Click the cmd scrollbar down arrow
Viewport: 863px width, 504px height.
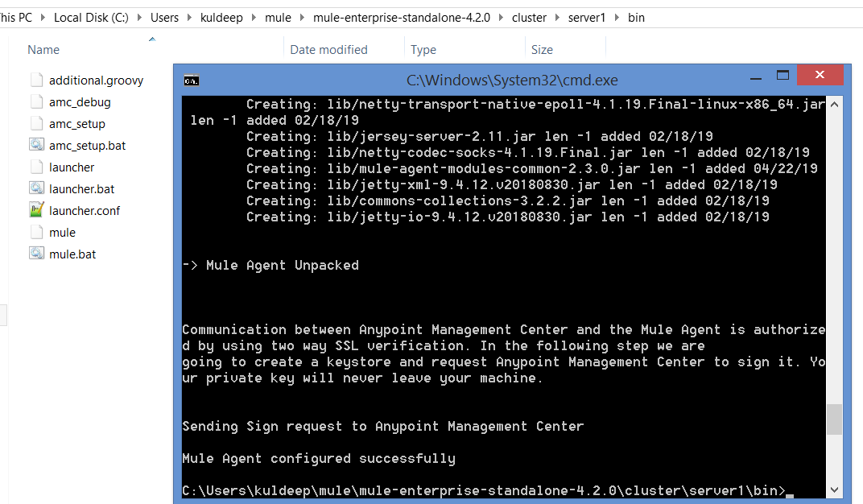[834, 490]
